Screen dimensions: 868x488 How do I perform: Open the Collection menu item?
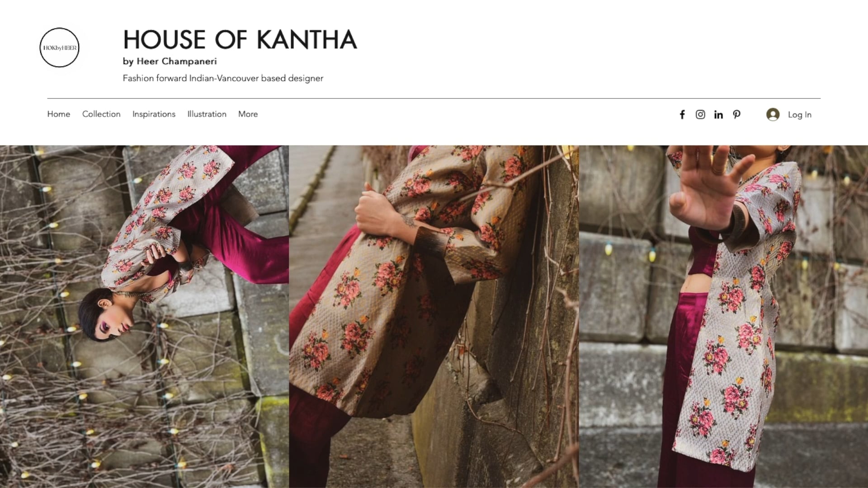[x=101, y=114]
